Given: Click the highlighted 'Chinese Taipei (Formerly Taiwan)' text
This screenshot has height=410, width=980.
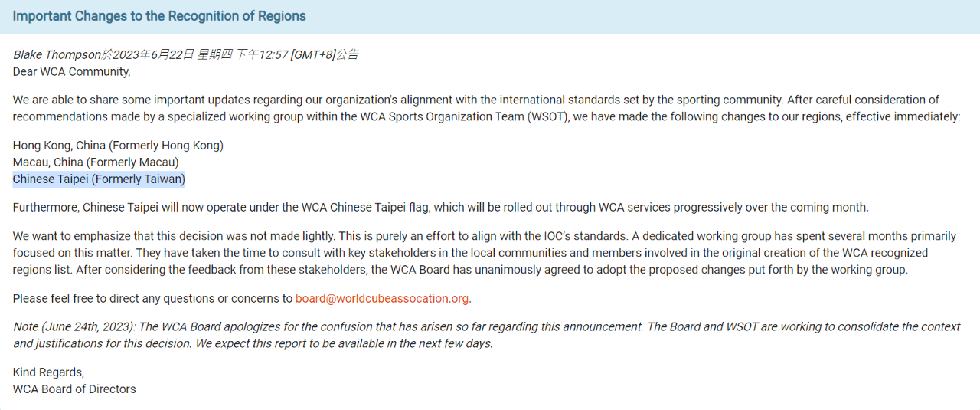Looking at the screenshot, I should click(x=99, y=179).
